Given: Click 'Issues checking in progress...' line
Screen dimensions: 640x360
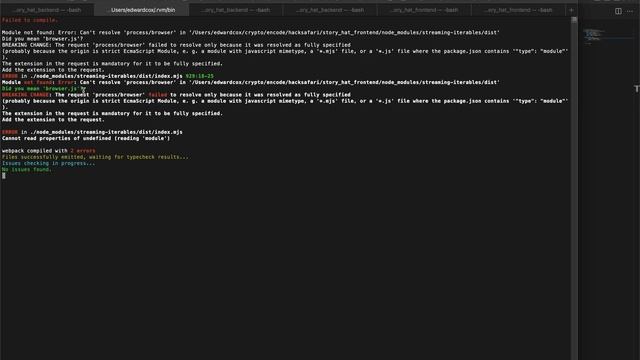Looking at the screenshot, I should 48,163.
